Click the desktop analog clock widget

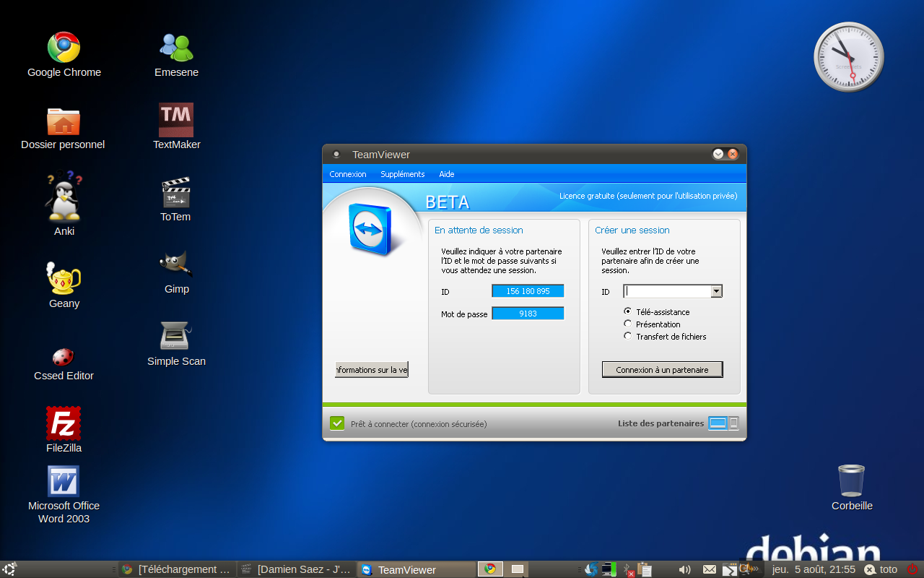(849, 57)
